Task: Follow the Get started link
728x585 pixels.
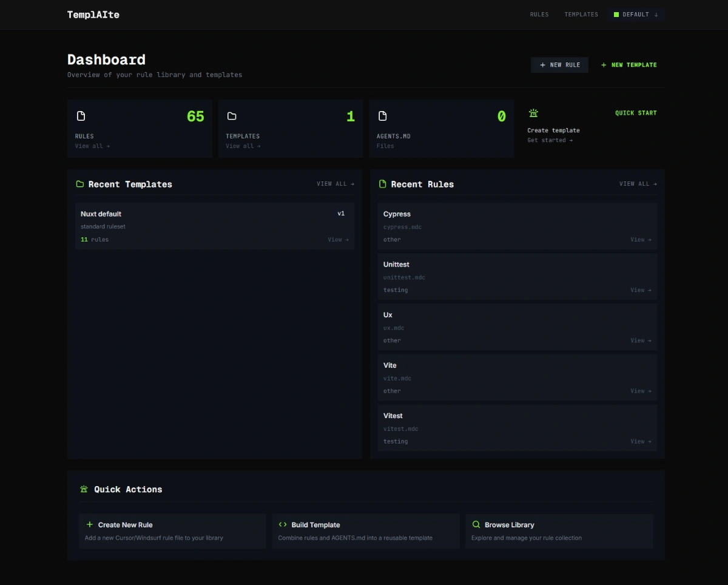Action: [x=550, y=140]
